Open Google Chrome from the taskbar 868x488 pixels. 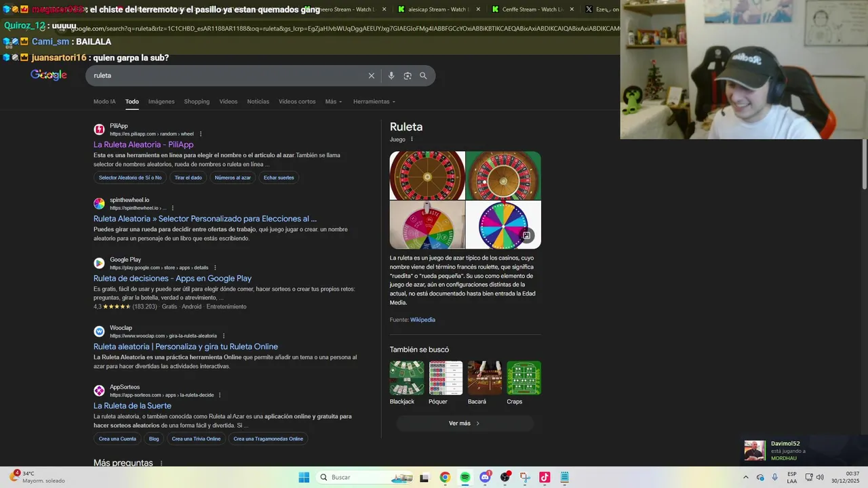[445, 477]
